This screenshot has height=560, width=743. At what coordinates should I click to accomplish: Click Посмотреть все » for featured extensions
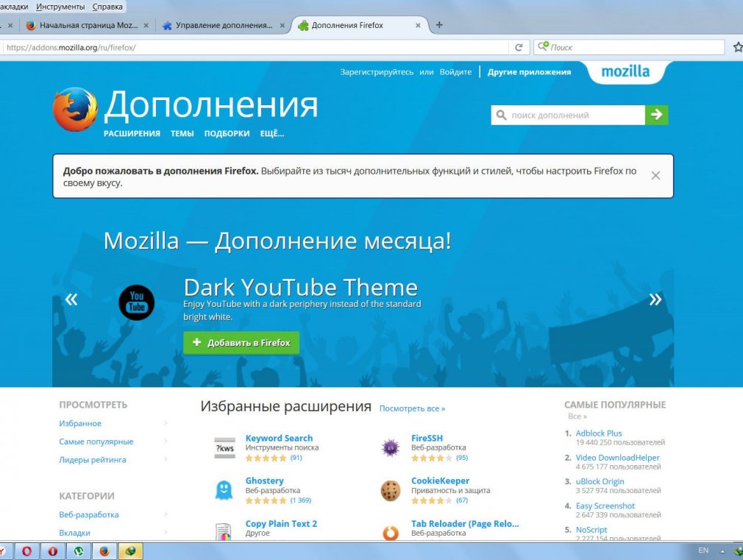412,408
